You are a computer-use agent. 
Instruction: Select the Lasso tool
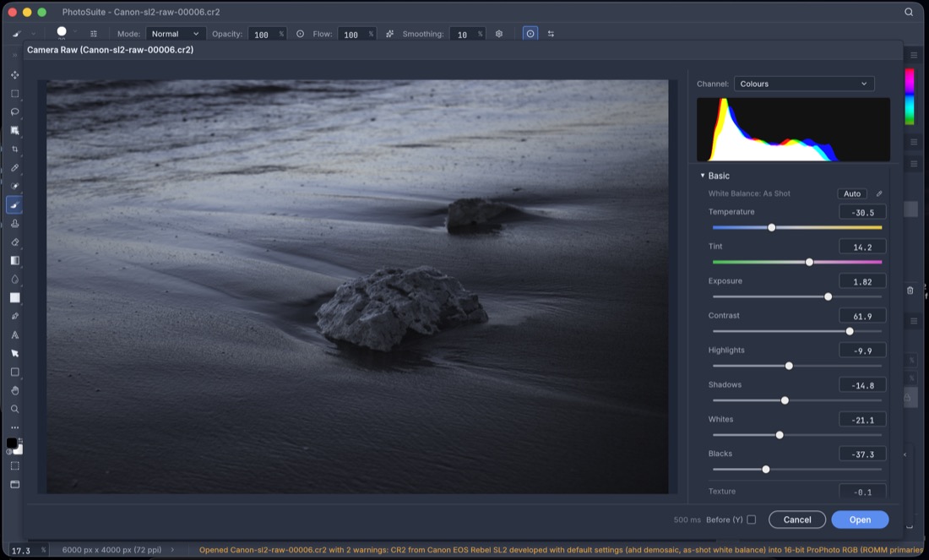coord(15,112)
